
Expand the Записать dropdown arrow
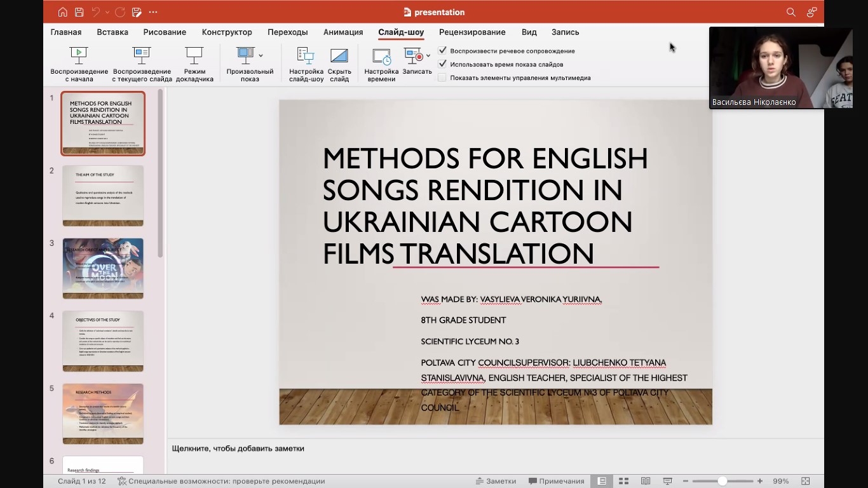tap(428, 56)
